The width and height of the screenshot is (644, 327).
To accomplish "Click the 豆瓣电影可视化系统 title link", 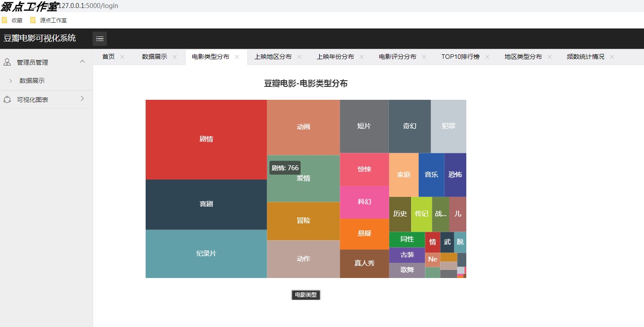I will [40, 38].
